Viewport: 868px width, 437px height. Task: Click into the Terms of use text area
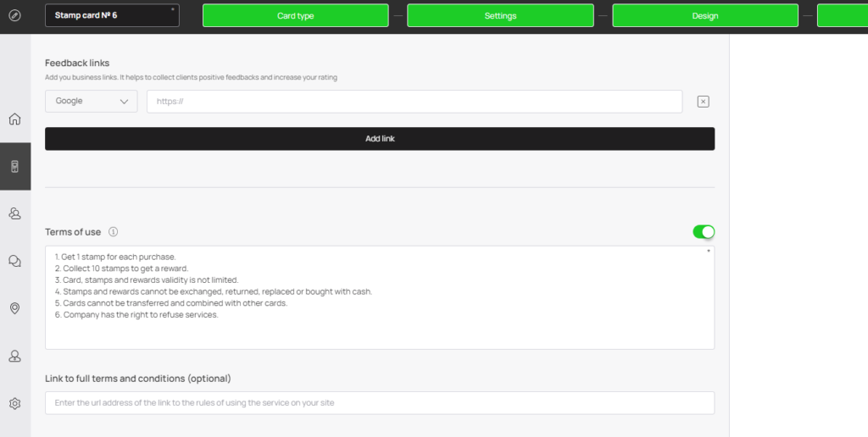click(380, 297)
